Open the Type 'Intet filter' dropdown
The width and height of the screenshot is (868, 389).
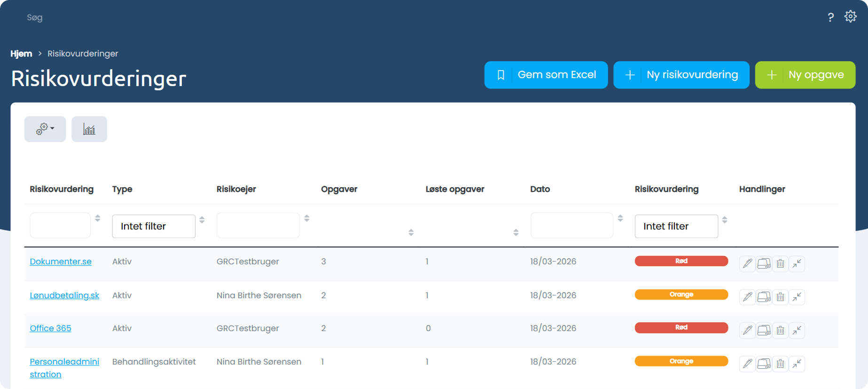click(154, 226)
